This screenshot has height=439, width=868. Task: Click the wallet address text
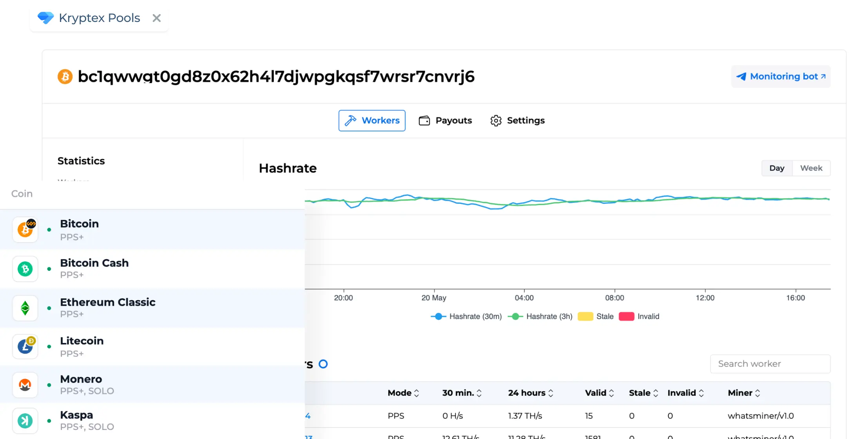pyautogui.click(x=276, y=76)
